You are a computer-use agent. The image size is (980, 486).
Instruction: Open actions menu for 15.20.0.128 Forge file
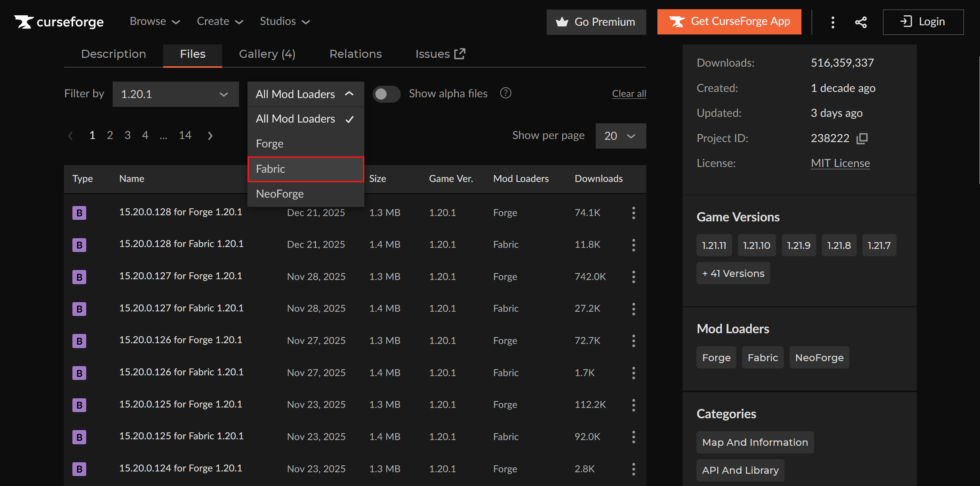tap(633, 213)
